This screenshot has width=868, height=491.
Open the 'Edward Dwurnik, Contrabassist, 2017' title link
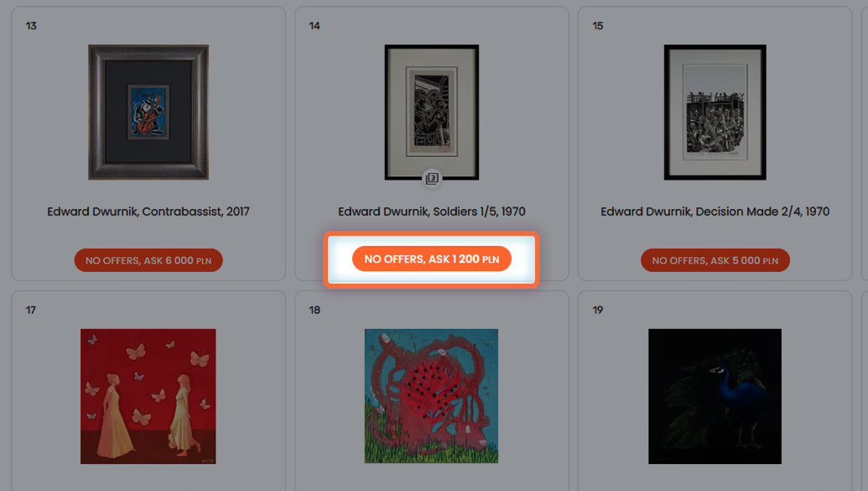148,212
